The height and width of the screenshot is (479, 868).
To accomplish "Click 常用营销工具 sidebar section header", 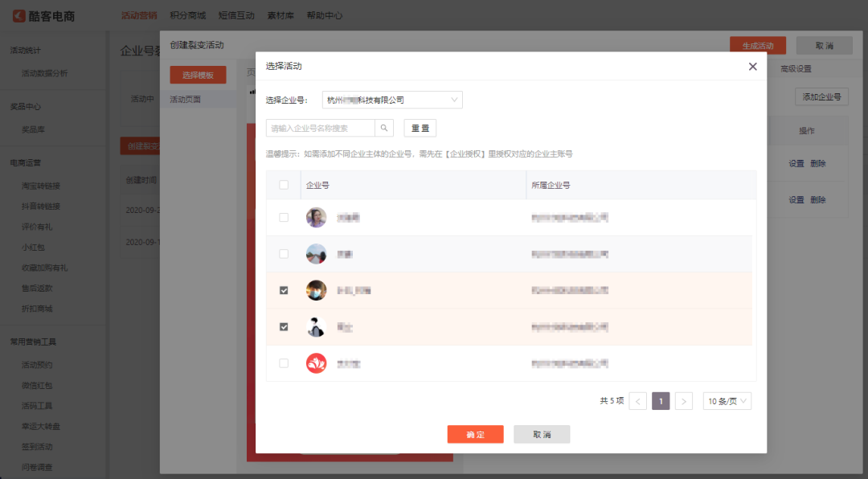I will pos(33,342).
